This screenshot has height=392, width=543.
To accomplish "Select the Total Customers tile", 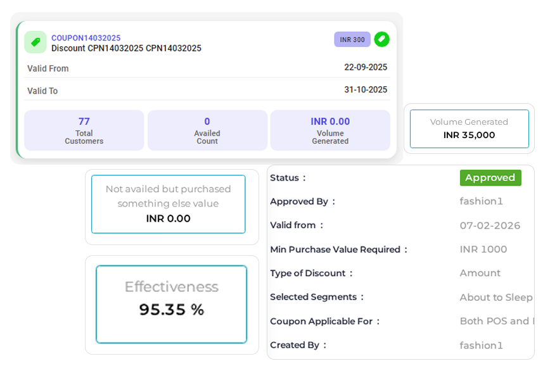I will point(84,130).
